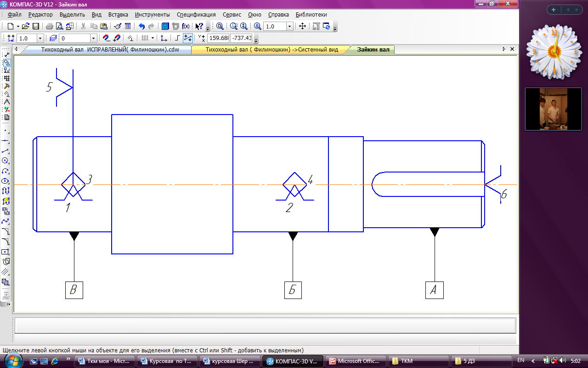Click the X coordinate field 159.68
588x368 pixels.
pos(218,38)
